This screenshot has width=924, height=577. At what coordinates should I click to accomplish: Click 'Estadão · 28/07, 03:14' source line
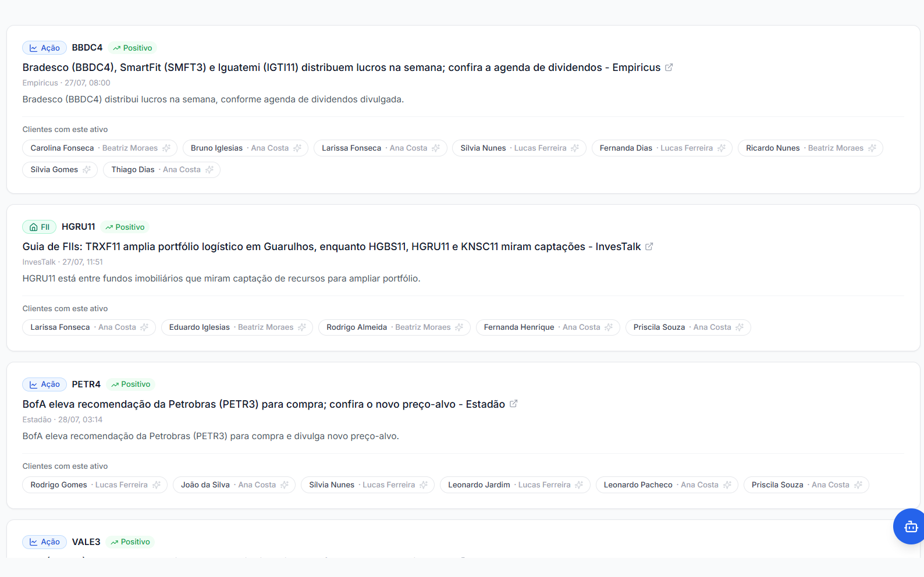coord(62,420)
